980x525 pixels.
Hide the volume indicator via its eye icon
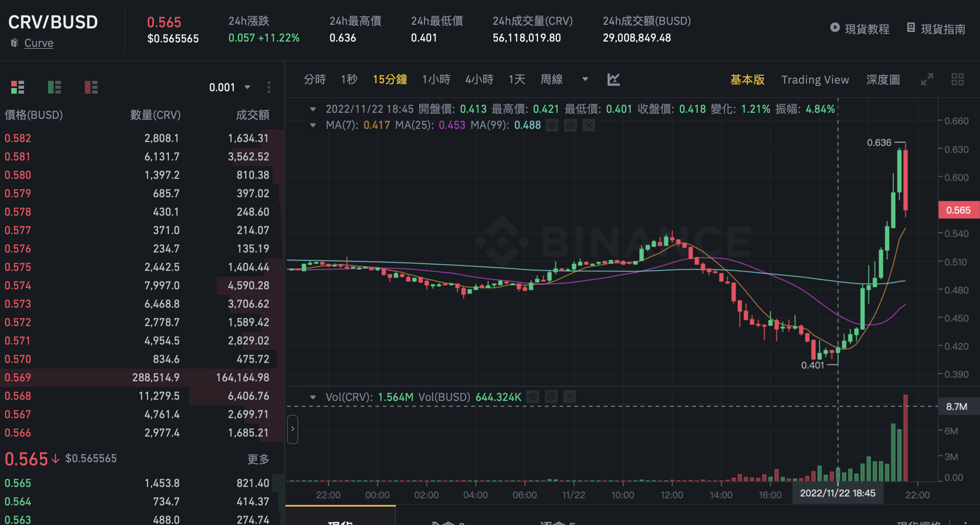[x=532, y=397]
